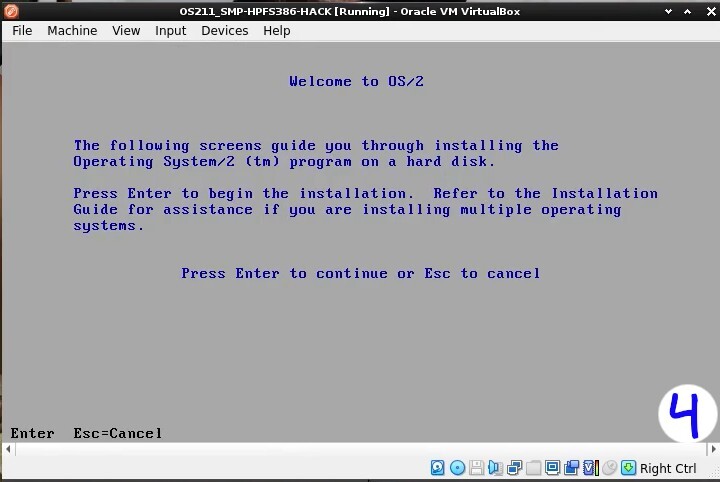
Task: Click the 'Enter' hint at bottom left
Action: click(32, 433)
